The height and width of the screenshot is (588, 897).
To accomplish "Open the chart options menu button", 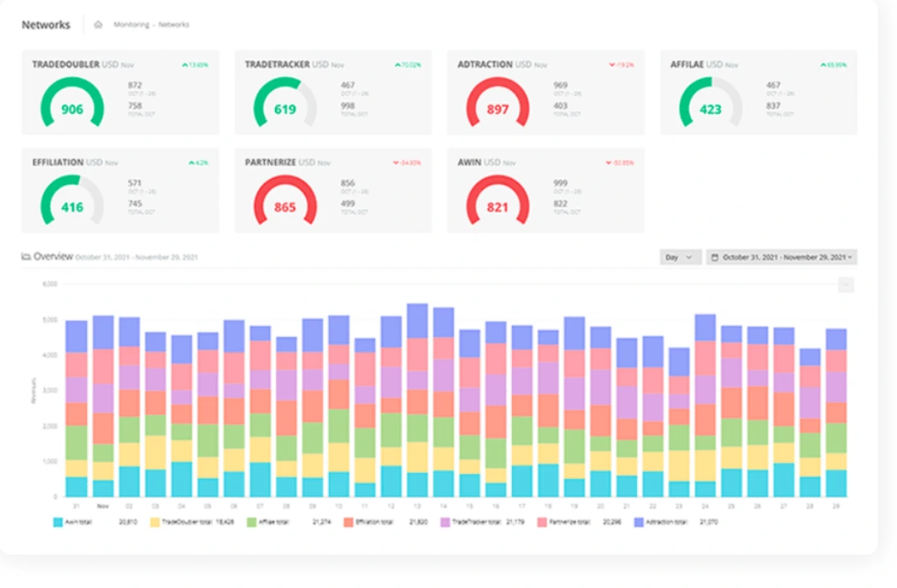I will (x=845, y=285).
